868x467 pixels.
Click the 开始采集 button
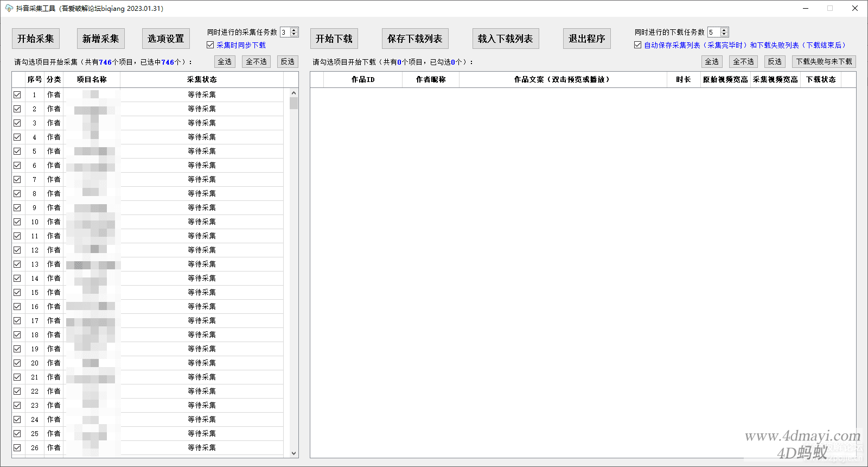(36, 39)
